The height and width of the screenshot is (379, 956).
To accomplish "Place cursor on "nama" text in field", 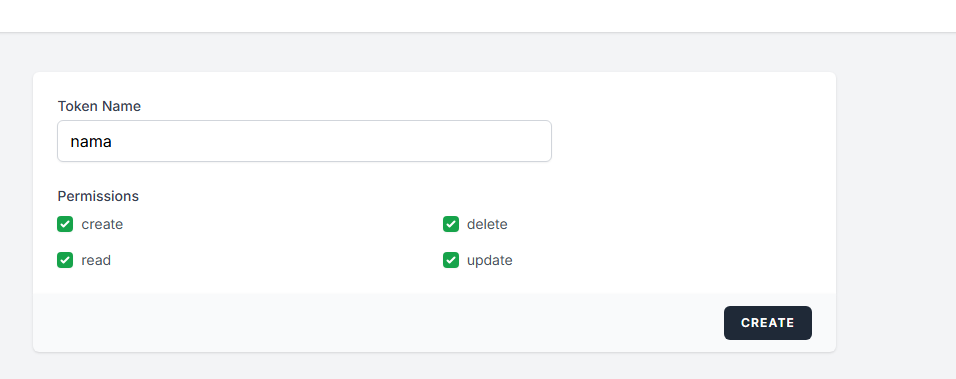I will [91, 141].
